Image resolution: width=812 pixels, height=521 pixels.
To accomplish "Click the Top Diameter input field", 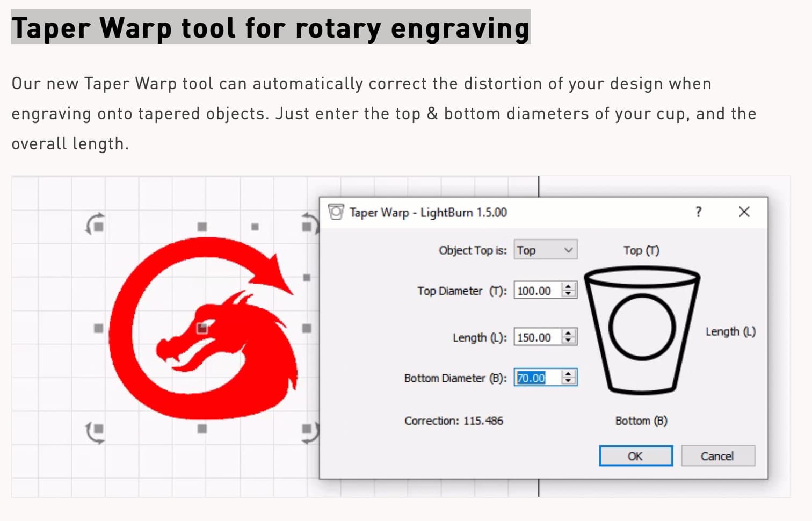I will [538, 291].
